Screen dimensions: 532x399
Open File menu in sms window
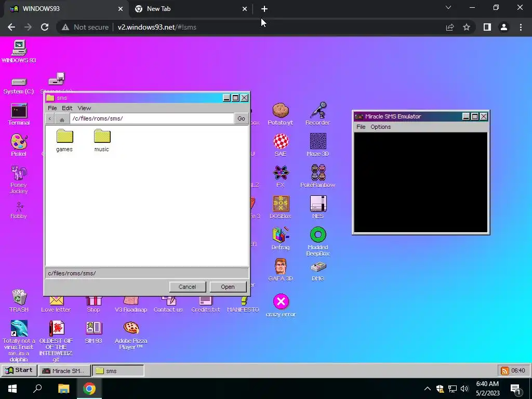click(52, 108)
